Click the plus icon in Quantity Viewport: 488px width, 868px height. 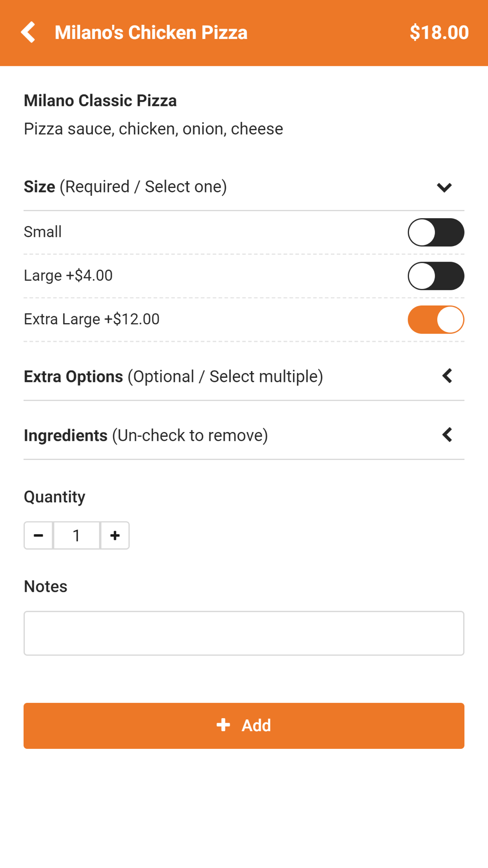coord(115,536)
